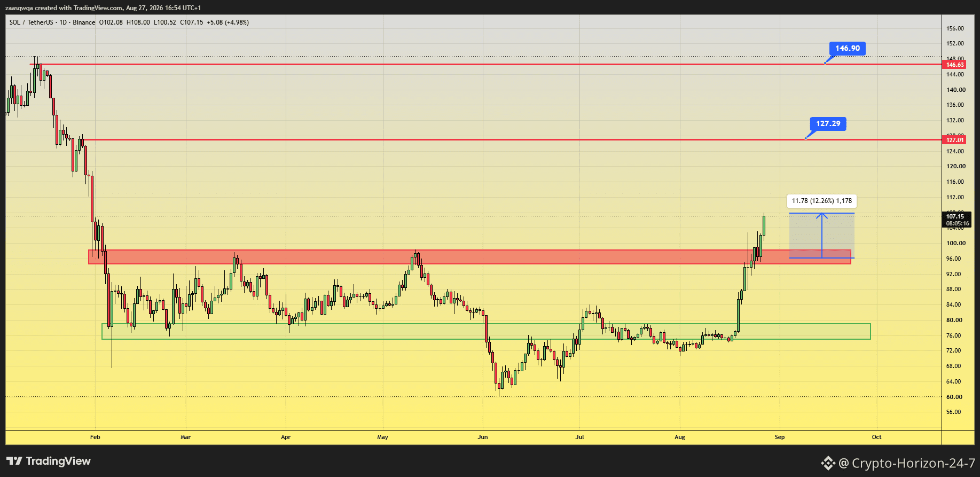Click the Sep label on the time axis
Image resolution: width=980 pixels, height=477 pixels.
pos(780,437)
